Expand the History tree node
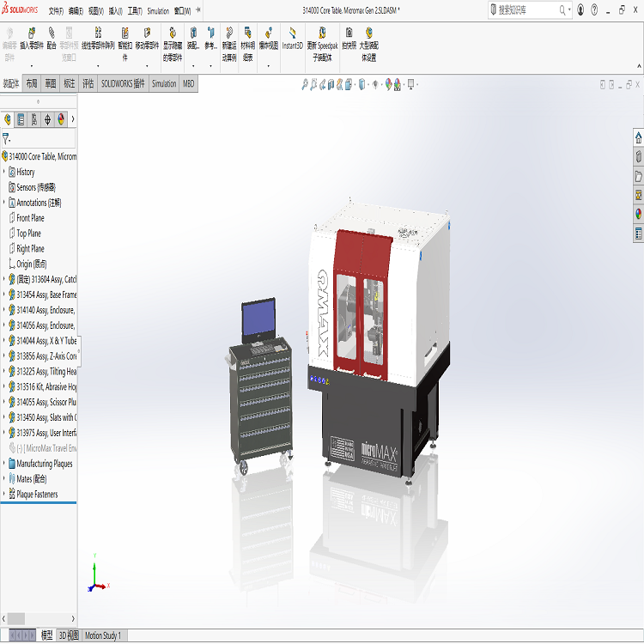This screenshot has height=644, width=644. [x=3, y=171]
